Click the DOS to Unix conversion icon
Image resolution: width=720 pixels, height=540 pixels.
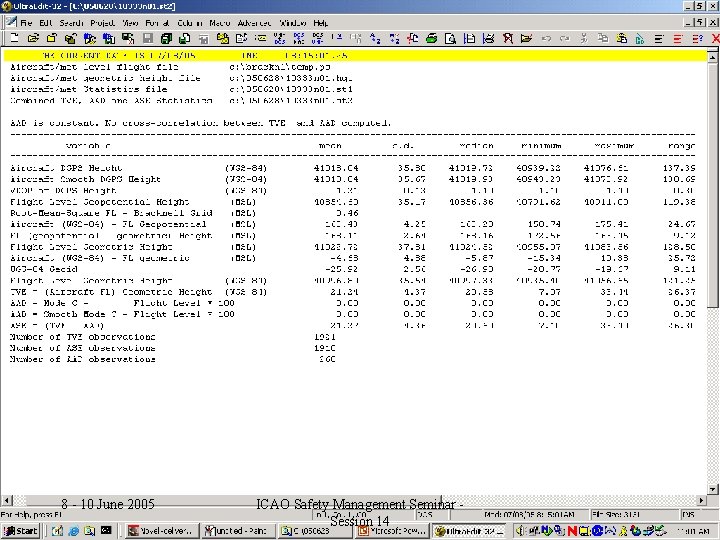[317, 39]
